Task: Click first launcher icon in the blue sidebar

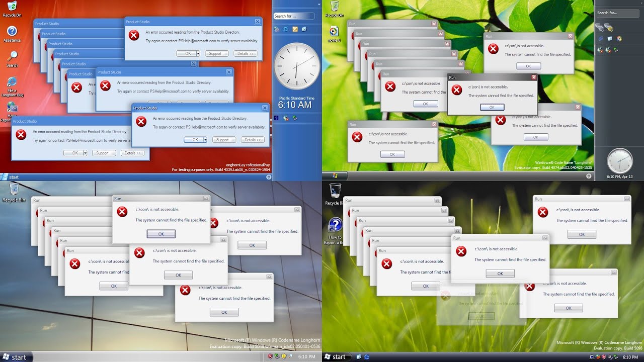Action: point(277,29)
